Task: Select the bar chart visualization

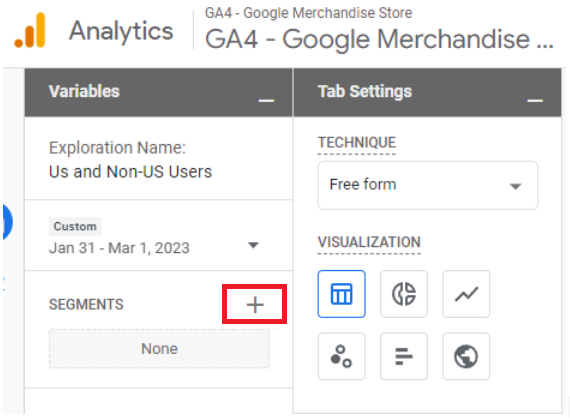Action: pos(404,356)
